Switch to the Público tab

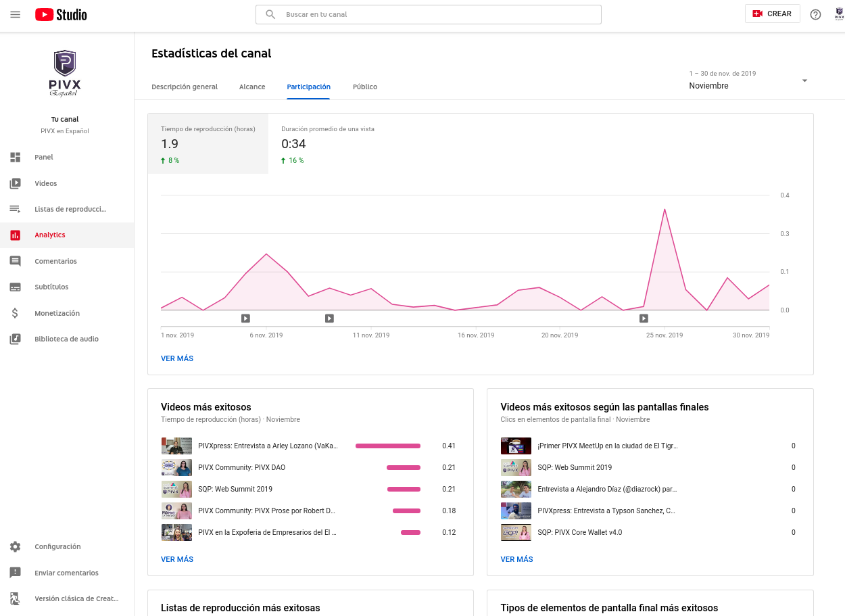pyautogui.click(x=365, y=87)
